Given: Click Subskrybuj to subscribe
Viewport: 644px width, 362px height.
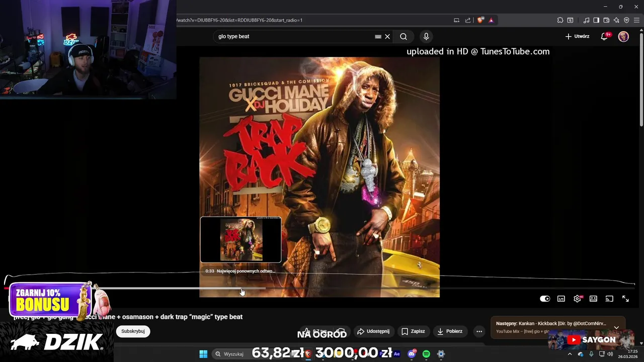Looking at the screenshot, I should pyautogui.click(x=133, y=331).
